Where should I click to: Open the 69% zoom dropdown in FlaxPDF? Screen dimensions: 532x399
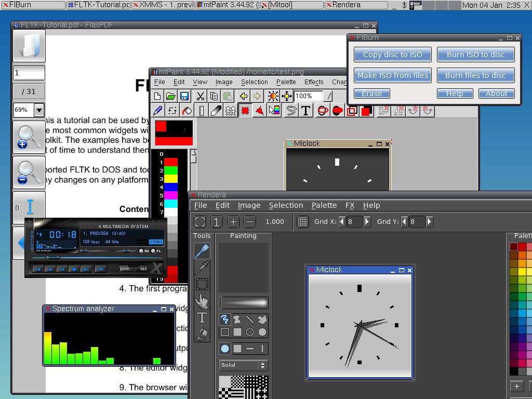[x=39, y=110]
